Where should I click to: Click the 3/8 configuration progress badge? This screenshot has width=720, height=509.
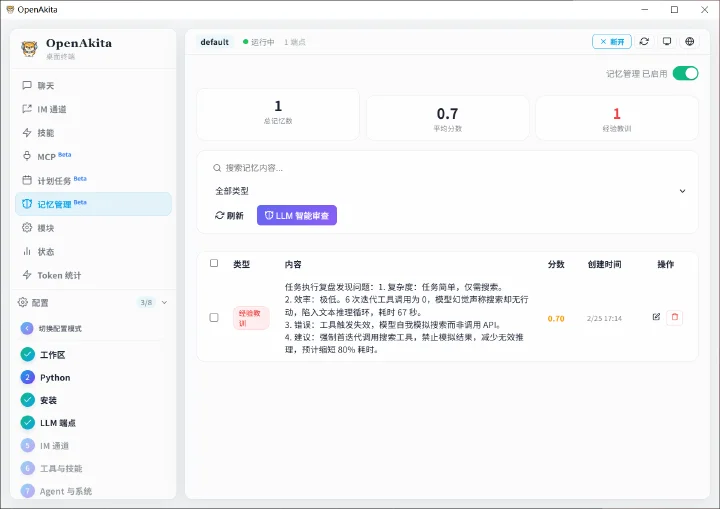pyautogui.click(x=146, y=302)
